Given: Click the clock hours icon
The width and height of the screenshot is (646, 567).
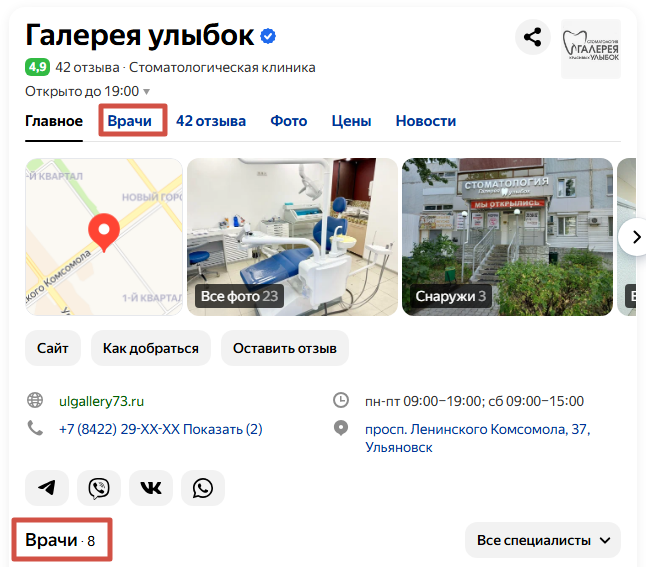Looking at the screenshot, I should (341, 401).
